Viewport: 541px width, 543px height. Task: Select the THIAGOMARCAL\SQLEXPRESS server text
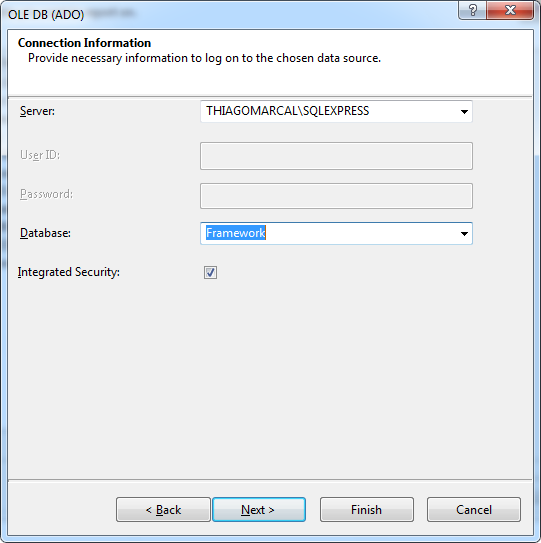tap(287, 111)
